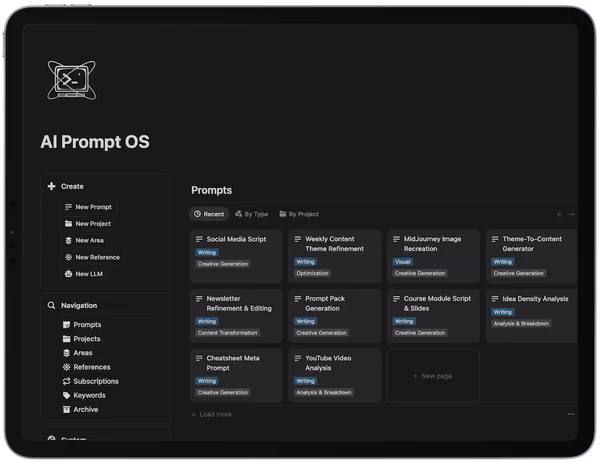The height and width of the screenshot is (462, 600).
Task: Click the Subscriptions loop arrows icon
Action: pyautogui.click(x=66, y=381)
